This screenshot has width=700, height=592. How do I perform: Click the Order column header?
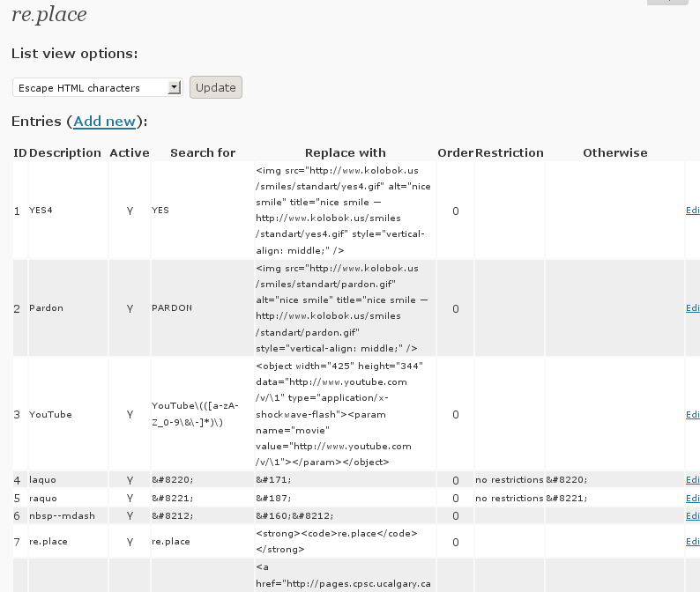[455, 152]
